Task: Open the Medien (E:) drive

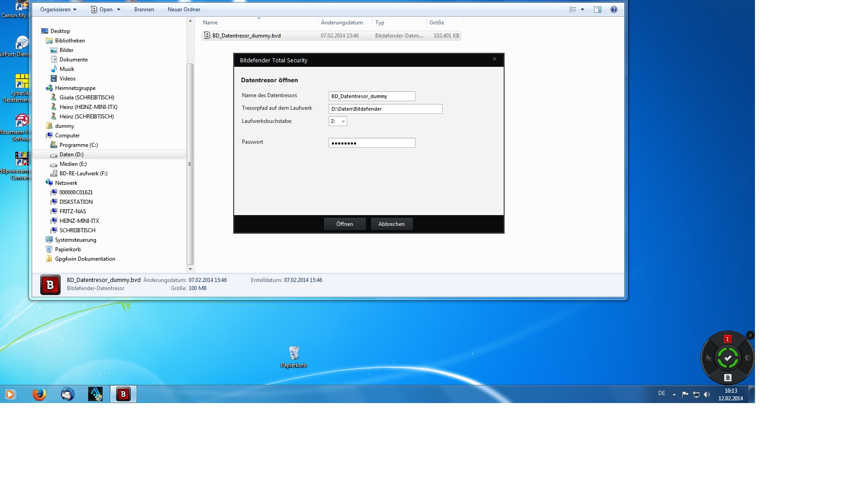Action: point(73,164)
